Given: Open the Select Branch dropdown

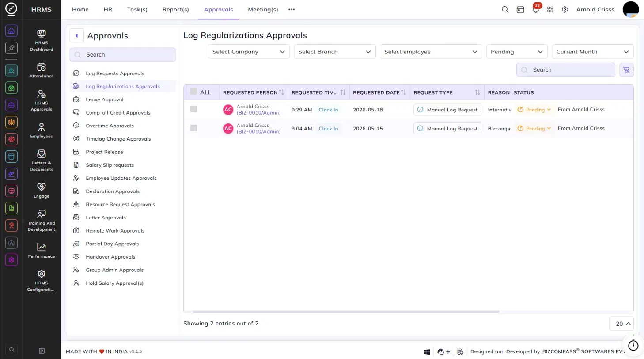Looking at the screenshot, I should pos(335,52).
